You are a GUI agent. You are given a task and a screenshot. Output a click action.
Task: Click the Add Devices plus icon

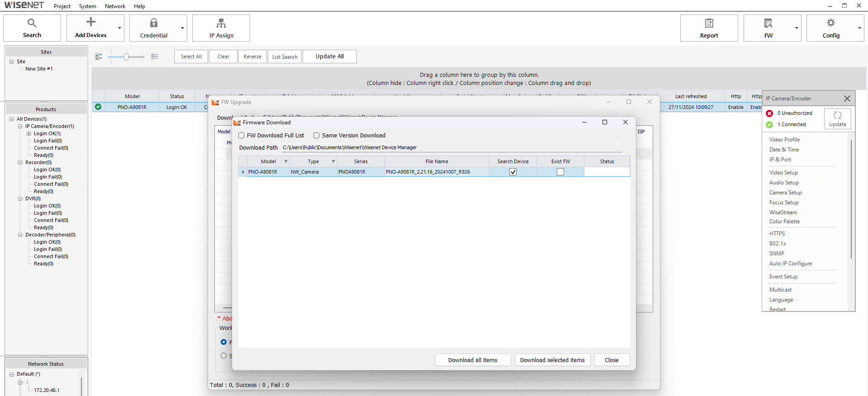coord(91,22)
